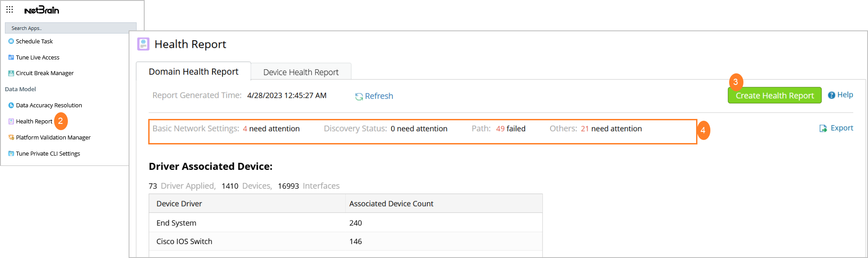The height and width of the screenshot is (258, 868).
Task: Click the Export link text
Action: 842,128
